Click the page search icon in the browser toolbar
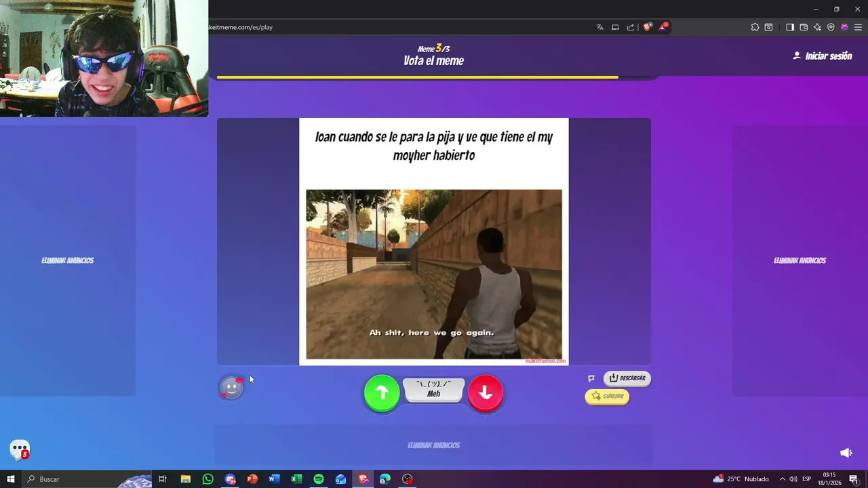This screenshot has width=868, height=488. (x=768, y=27)
